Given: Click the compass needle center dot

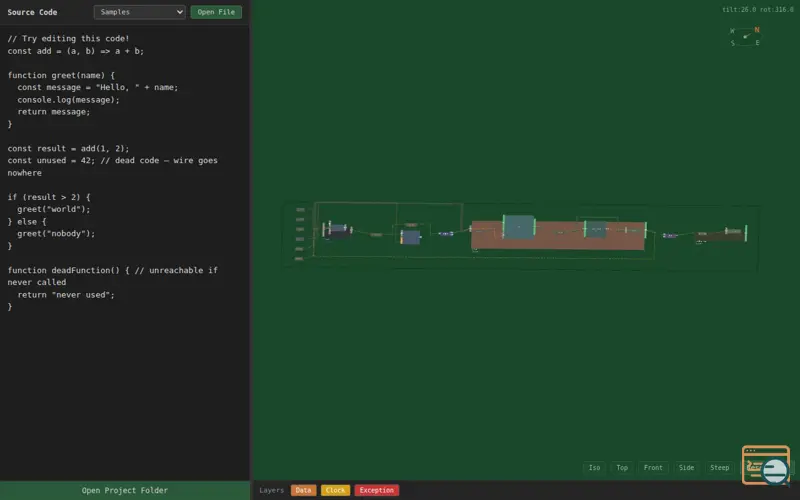Looking at the screenshot, I should point(745,37).
